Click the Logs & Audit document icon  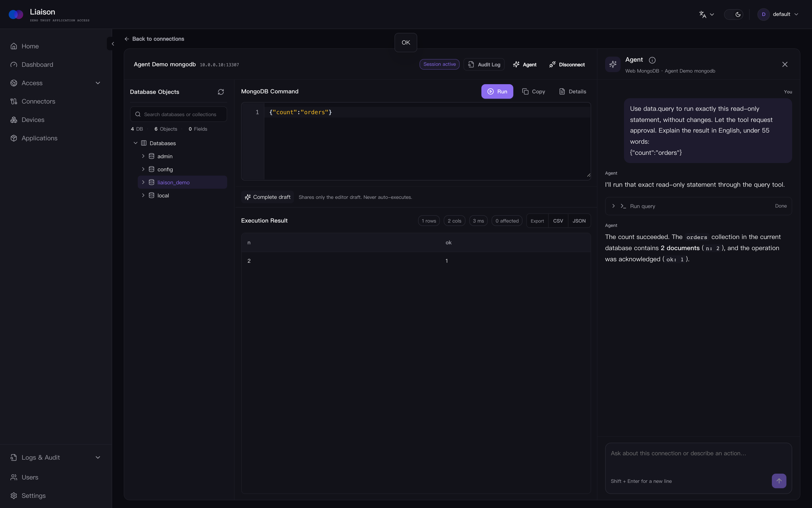[14, 457]
